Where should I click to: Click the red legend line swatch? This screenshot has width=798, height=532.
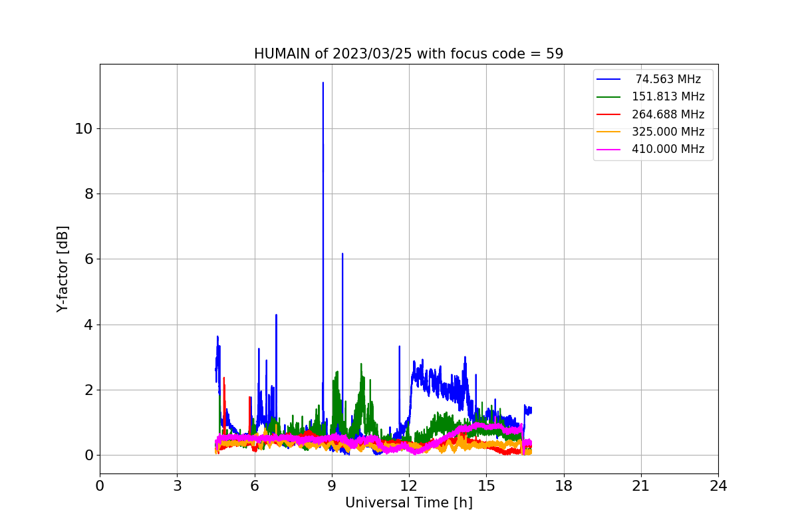(x=609, y=114)
